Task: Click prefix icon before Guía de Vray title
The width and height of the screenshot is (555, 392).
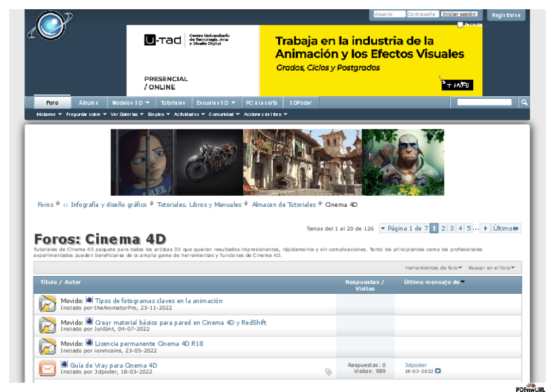Action: 64,364
